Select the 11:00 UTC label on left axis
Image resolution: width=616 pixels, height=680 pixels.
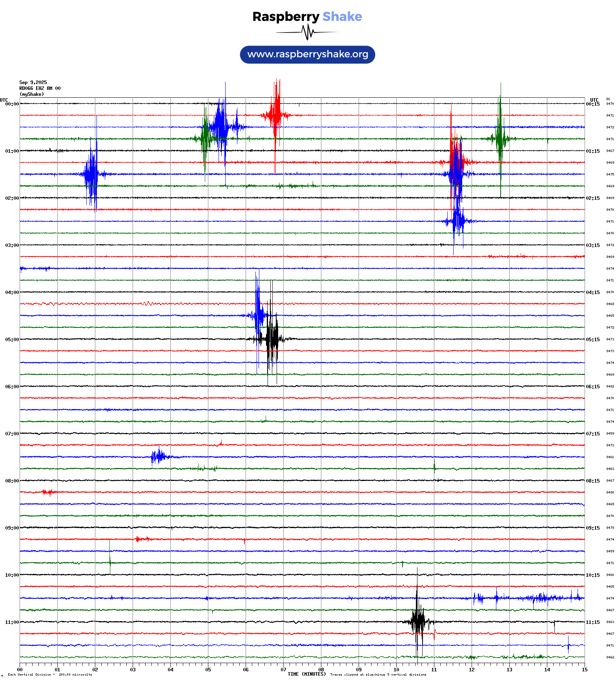pyautogui.click(x=12, y=622)
